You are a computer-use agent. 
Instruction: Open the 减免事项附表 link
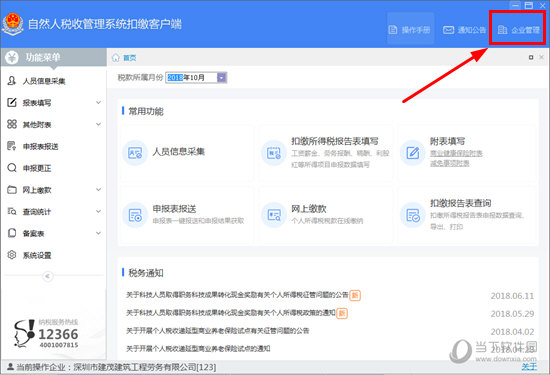450,163
